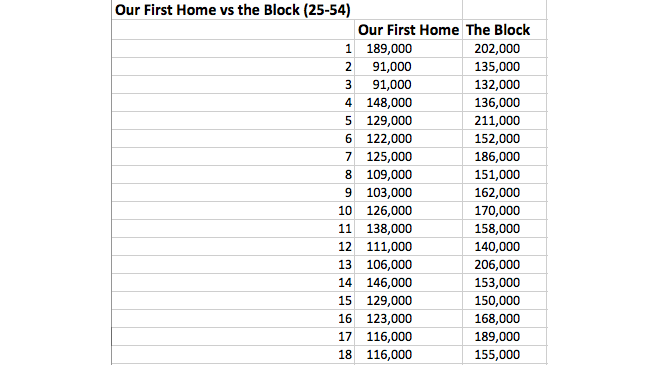Click the 'The Block' column header cell
The width and height of the screenshot is (660, 365).
[x=504, y=30]
